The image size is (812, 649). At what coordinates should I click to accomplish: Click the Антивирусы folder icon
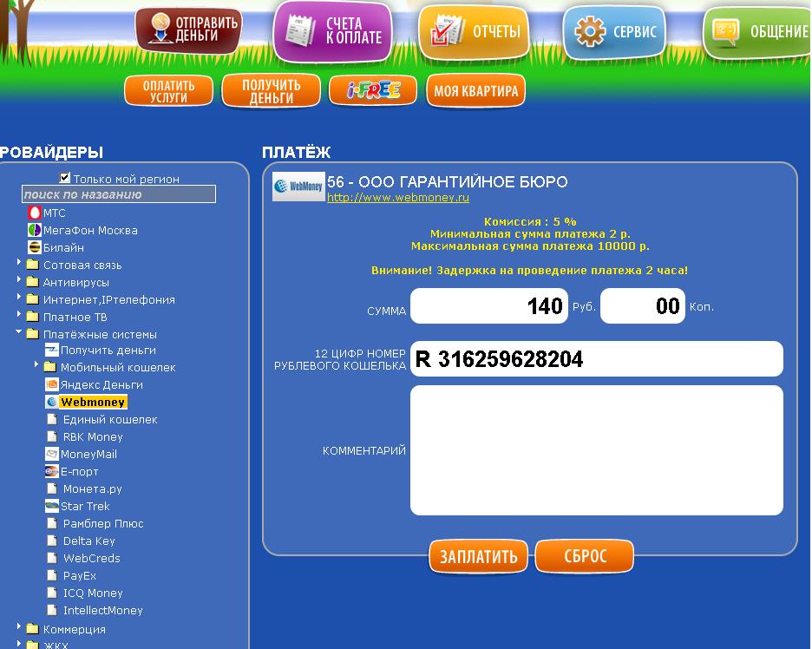(33, 282)
